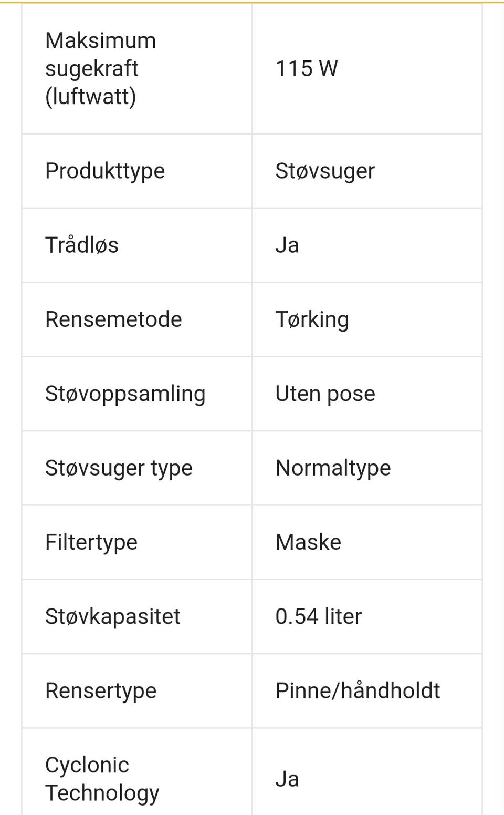Click the "Trådløs" specification label
The image size is (504, 815).
coord(82,245)
